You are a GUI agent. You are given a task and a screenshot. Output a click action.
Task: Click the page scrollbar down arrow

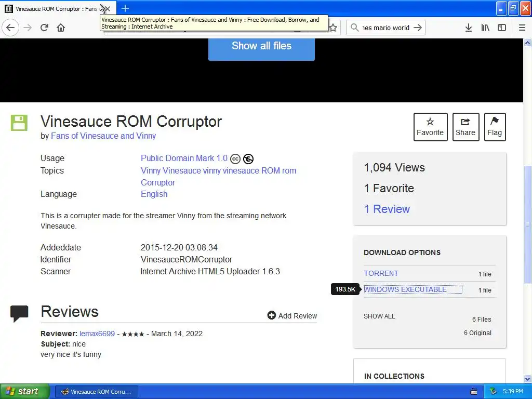528,379
